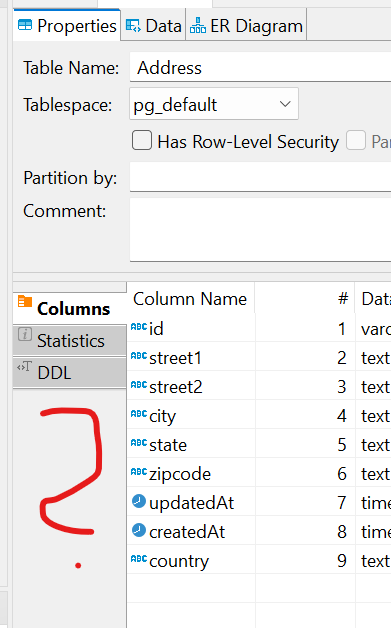Viewport: 391px width, 628px height.
Task: Click the ABC icon of city column
Action: (139, 414)
